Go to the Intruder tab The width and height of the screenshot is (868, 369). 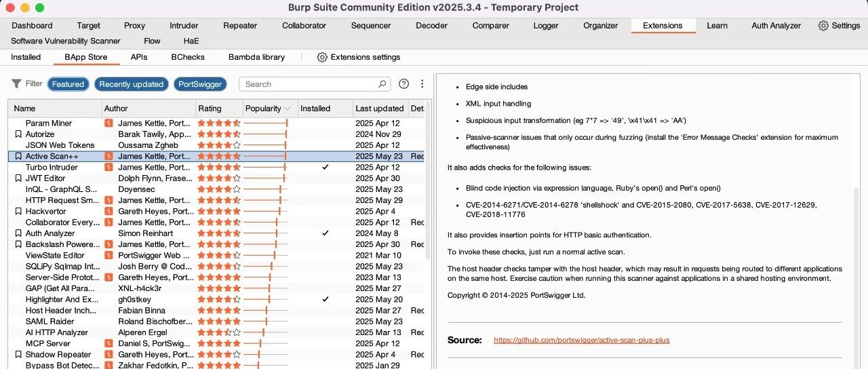click(184, 25)
